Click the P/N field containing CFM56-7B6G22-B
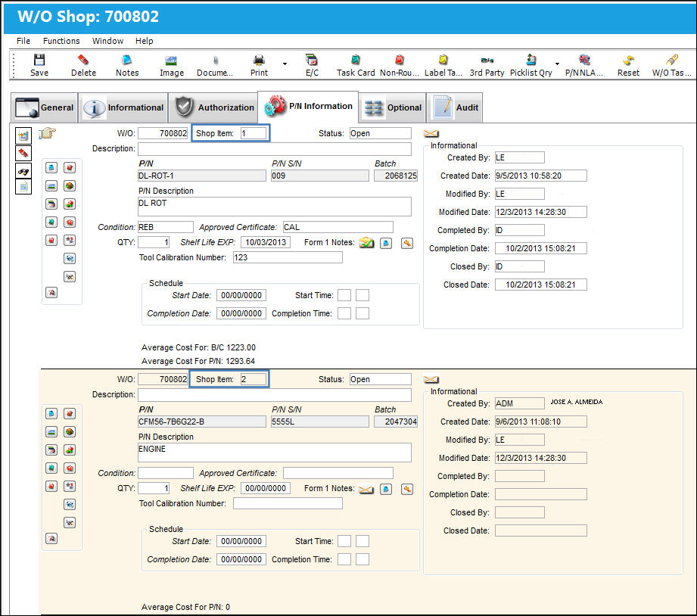This screenshot has height=616, width=697. (x=202, y=422)
